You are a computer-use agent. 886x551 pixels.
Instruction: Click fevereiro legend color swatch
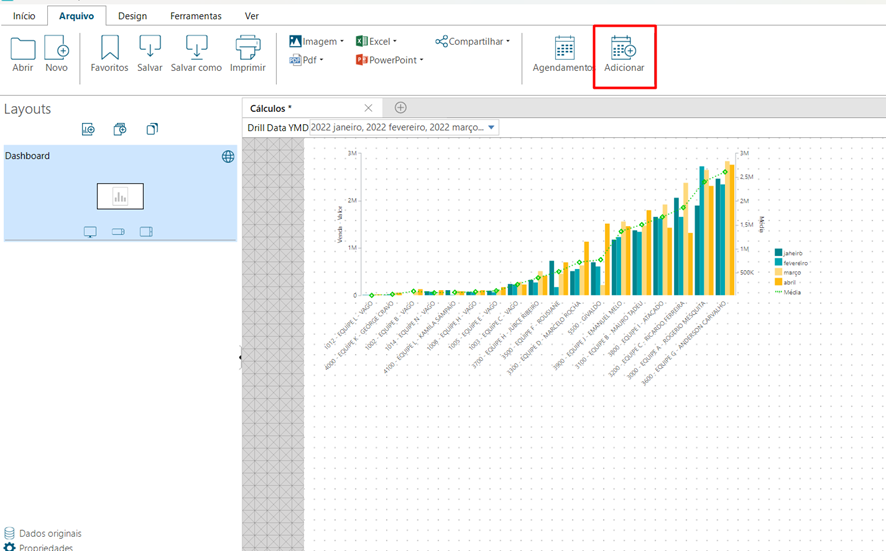tap(778, 262)
